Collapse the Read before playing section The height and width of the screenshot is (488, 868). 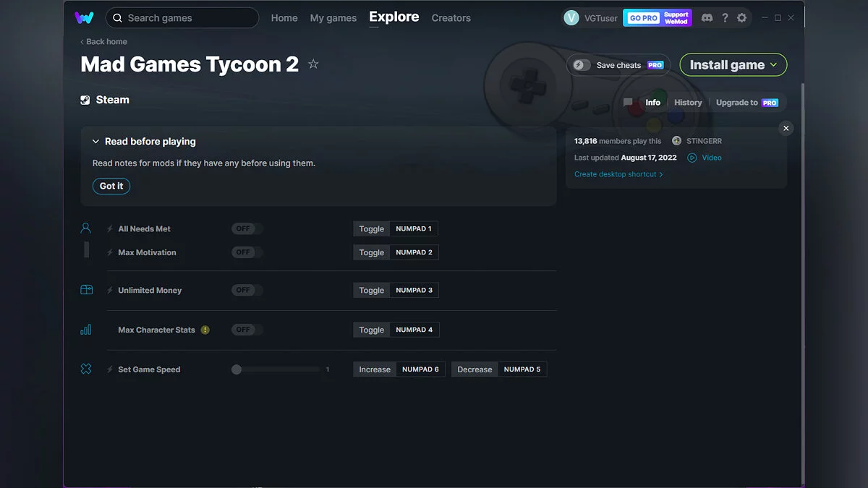(95, 141)
